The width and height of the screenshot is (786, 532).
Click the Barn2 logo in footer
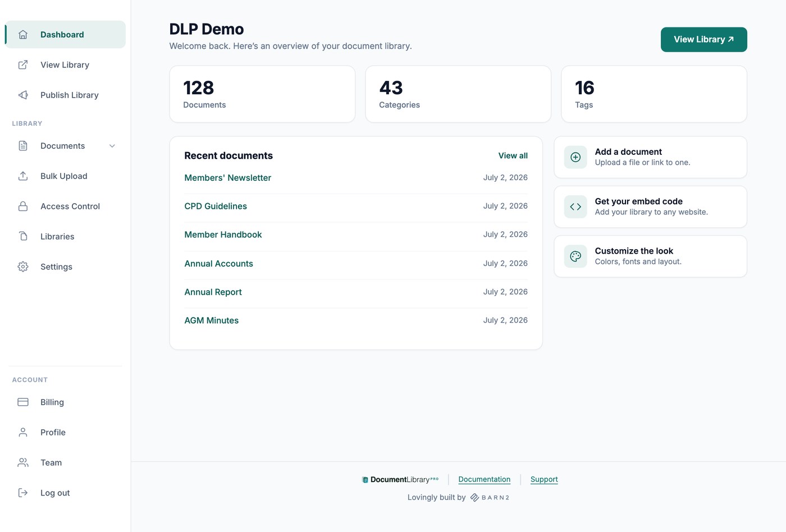tap(490, 497)
